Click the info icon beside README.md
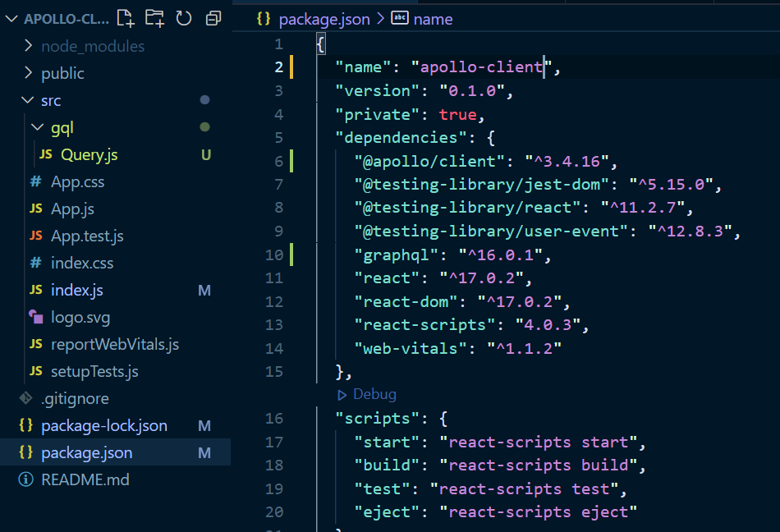Screen dimensions: 780x532 tap(26, 479)
